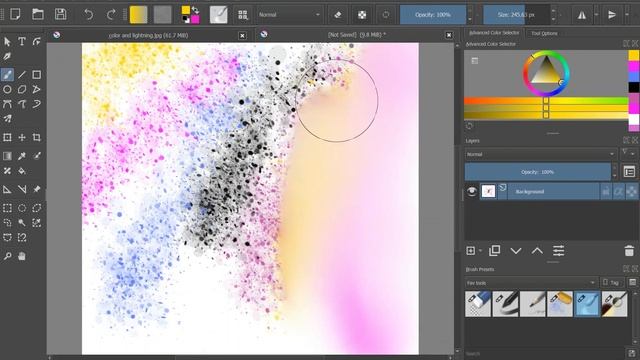Screen dimensions: 640x360
Task: Select the Fill bucket tool
Action: tap(22, 171)
